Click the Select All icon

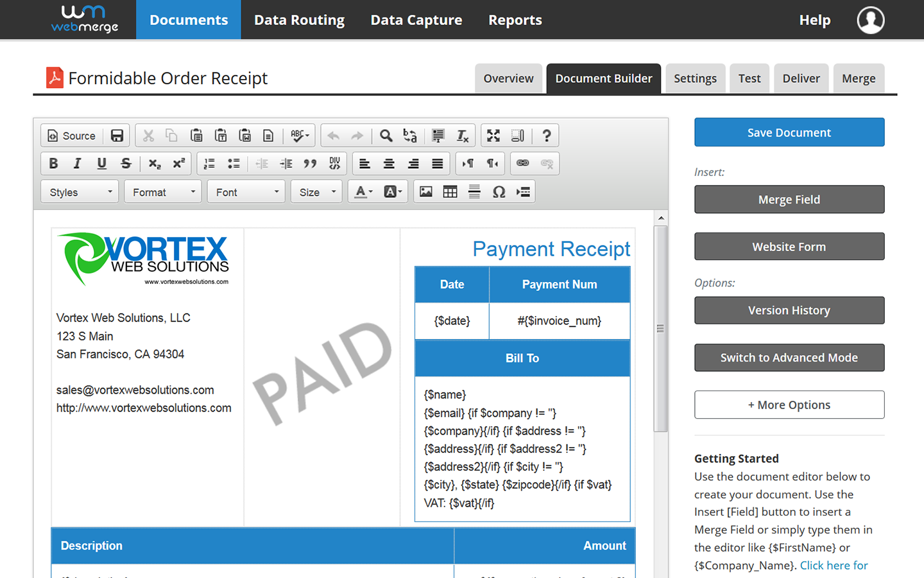point(438,136)
